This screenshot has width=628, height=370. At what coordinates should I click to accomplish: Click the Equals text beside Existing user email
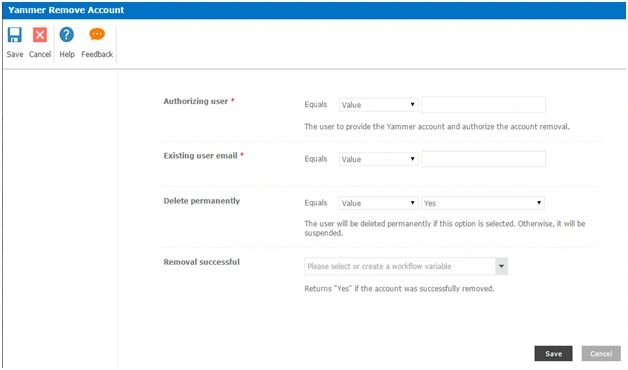click(316, 159)
